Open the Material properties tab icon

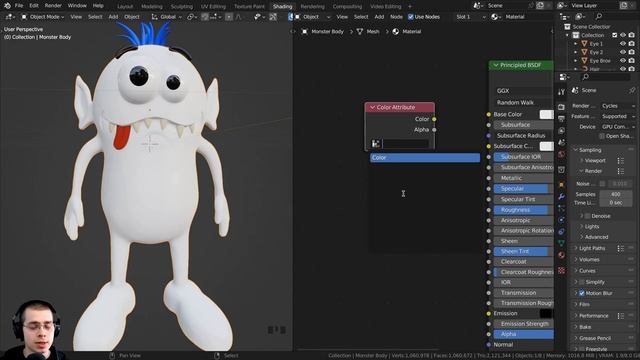(x=561, y=255)
